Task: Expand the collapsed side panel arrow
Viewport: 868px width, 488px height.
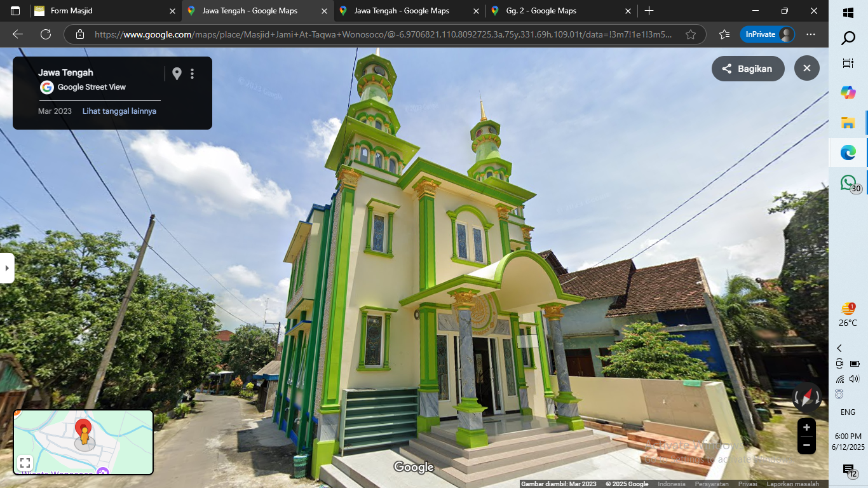Action: [7, 268]
